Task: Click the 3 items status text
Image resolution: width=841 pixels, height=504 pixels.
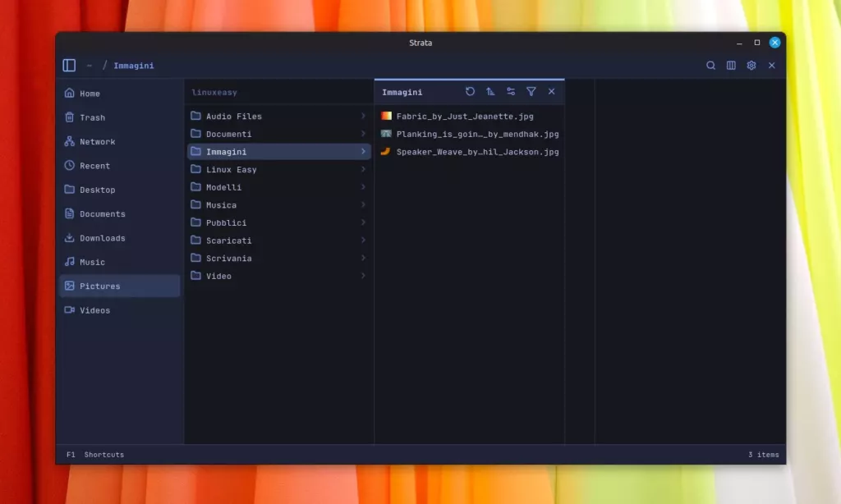Action: click(764, 455)
